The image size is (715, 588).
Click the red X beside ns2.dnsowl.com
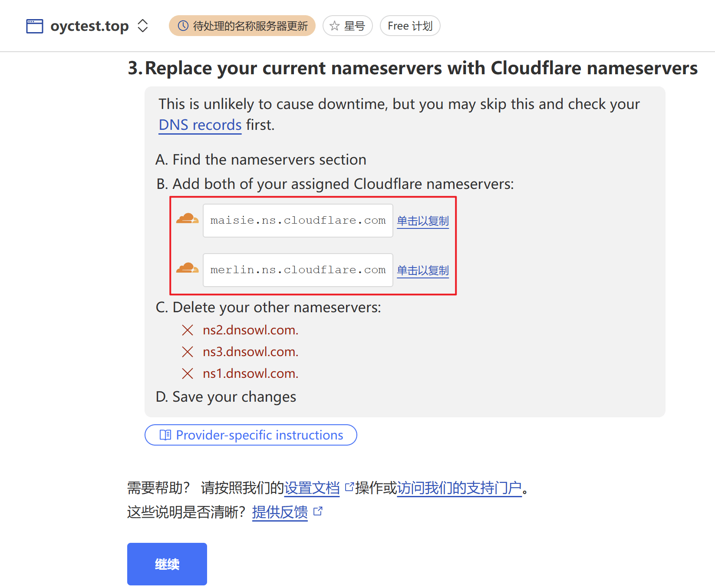pos(188,330)
